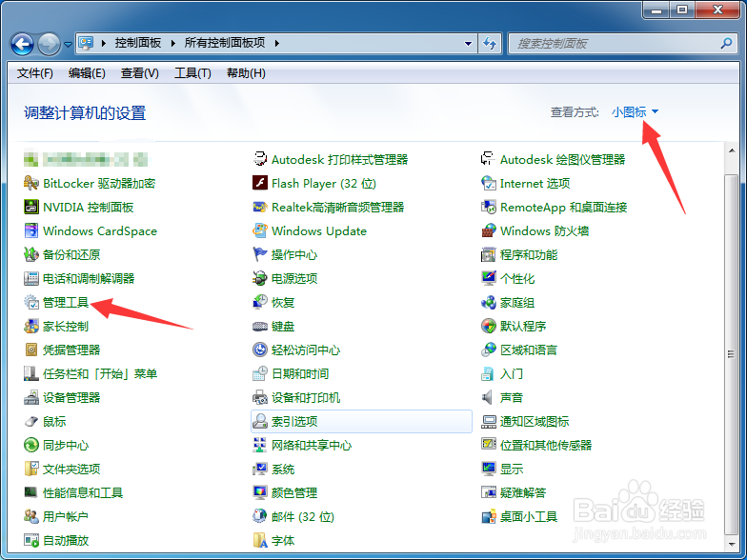
Task: Open the Realtek高清晰音频管理器 icon
Action: pyautogui.click(x=259, y=208)
